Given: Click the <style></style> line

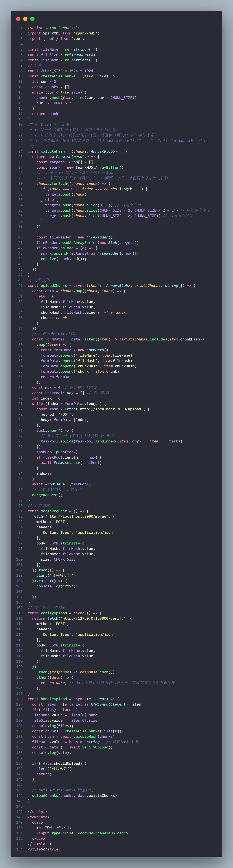Looking at the screenshot, I should [x=44, y=849].
